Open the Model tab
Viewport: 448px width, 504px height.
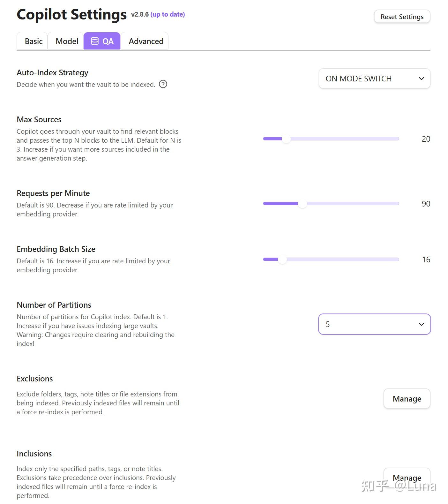coord(67,41)
